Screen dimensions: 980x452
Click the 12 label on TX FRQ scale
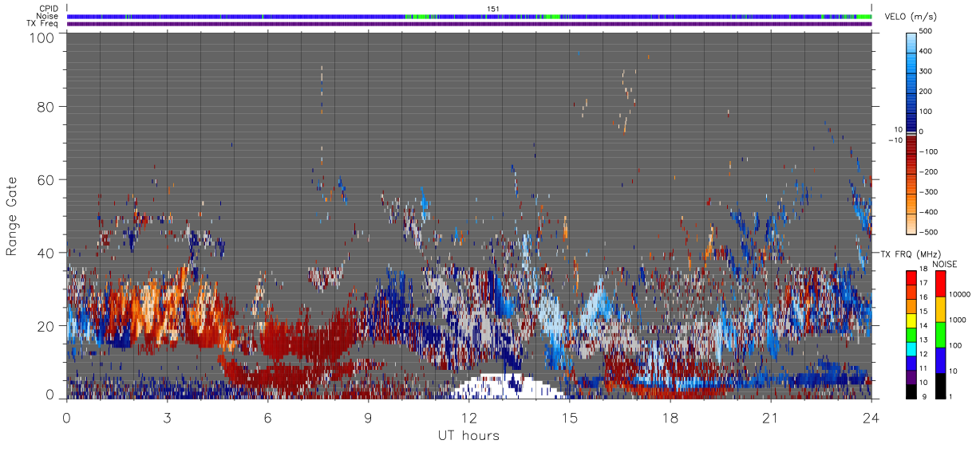click(924, 355)
